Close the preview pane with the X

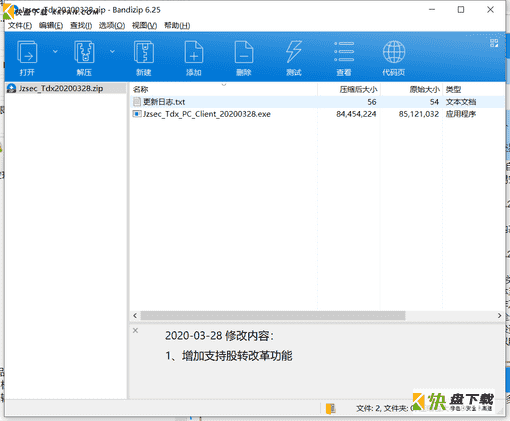[x=135, y=330]
